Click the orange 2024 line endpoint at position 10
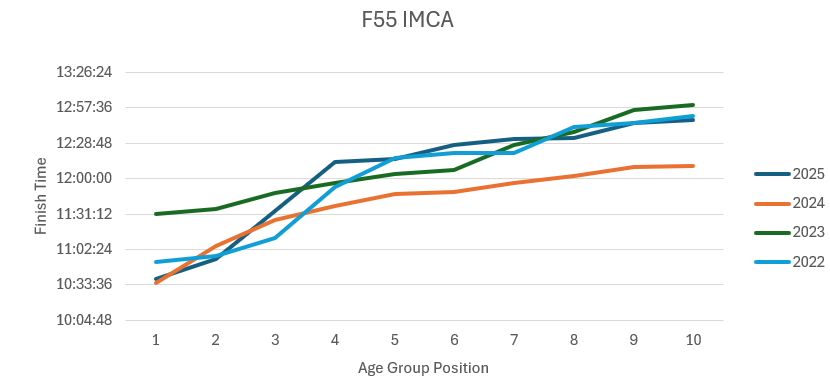This screenshot has height=391, width=830. [x=693, y=166]
